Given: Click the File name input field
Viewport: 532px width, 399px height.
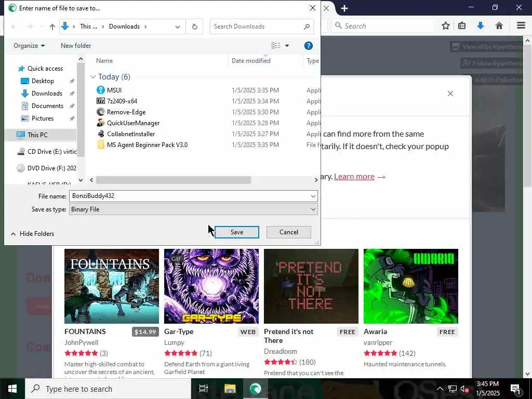Looking at the screenshot, I should 189,196.
